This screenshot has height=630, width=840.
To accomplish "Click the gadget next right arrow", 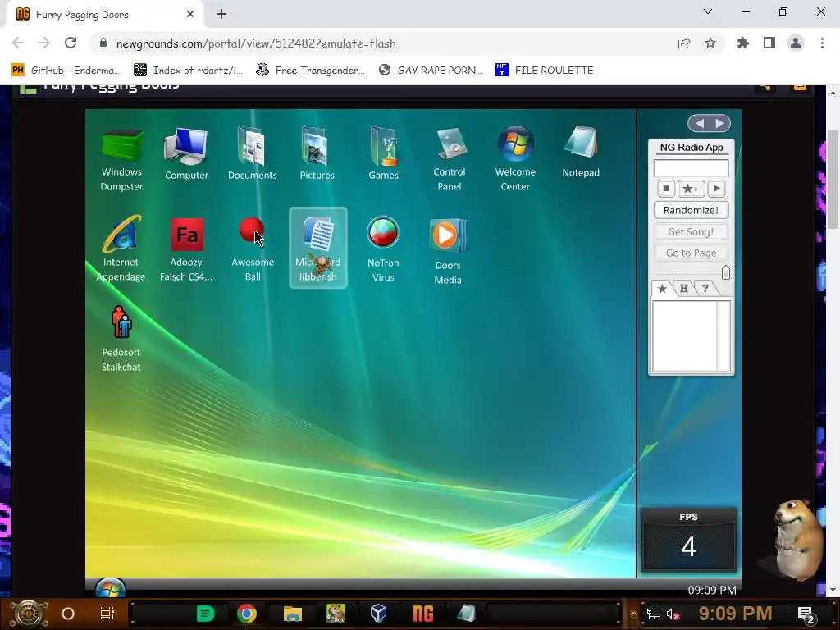I will click(719, 124).
